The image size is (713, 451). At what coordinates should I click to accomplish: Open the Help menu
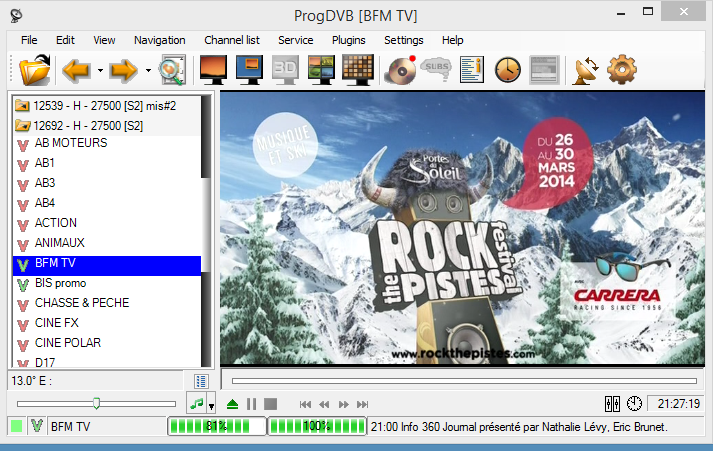tap(452, 40)
